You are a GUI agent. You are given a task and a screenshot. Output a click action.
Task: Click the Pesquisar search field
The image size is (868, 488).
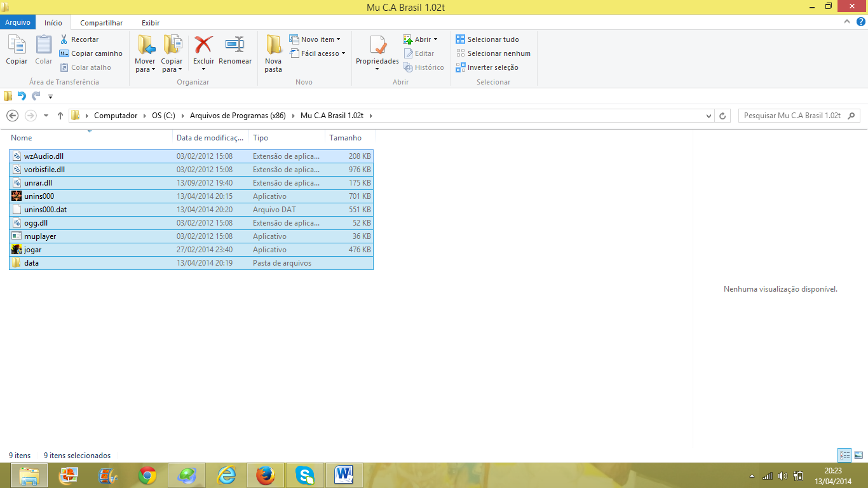792,116
